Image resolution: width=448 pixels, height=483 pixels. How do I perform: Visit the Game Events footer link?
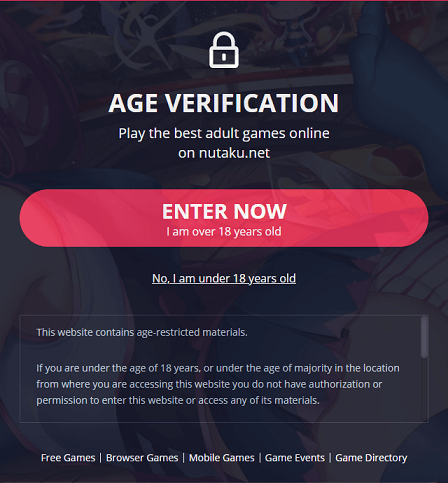click(295, 458)
